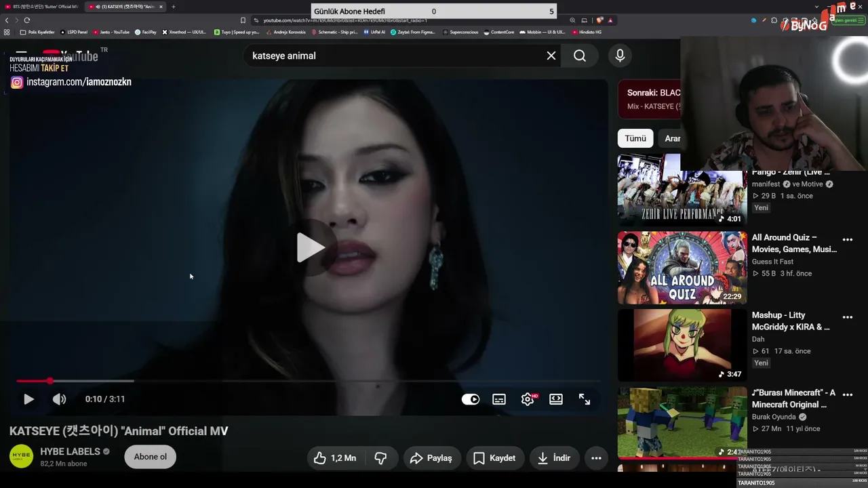The height and width of the screenshot is (488, 868).
Task: Open the Superconscious bookmark
Action: tap(460, 32)
